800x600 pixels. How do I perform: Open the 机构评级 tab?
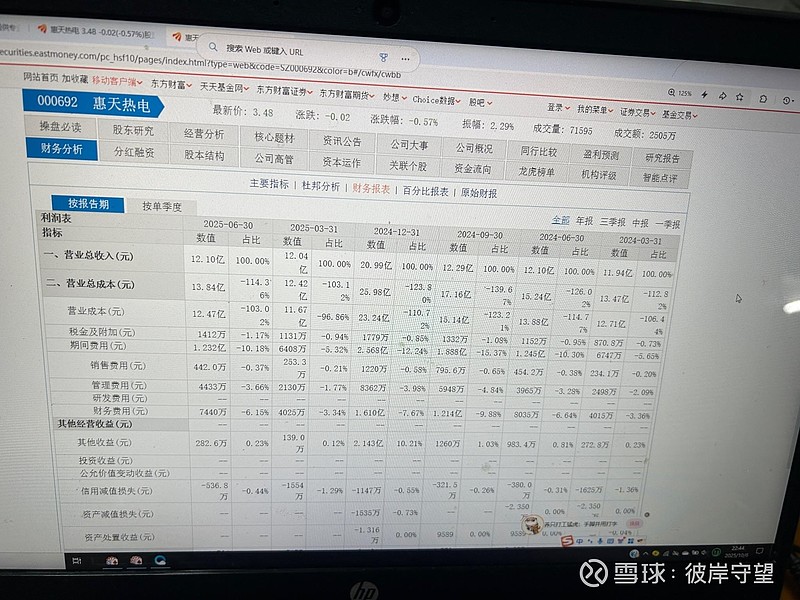point(599,175)
